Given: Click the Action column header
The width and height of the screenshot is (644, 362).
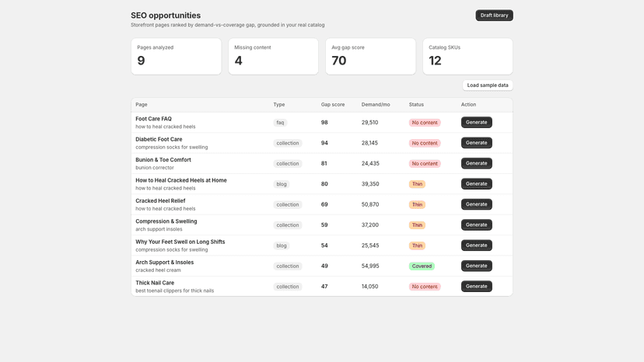Looking at the screenshot, I should (468, 105).
